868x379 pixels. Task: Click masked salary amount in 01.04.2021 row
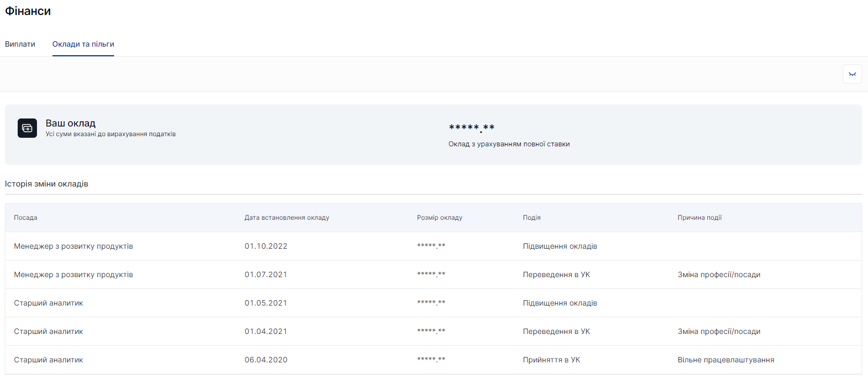point(431,331)
